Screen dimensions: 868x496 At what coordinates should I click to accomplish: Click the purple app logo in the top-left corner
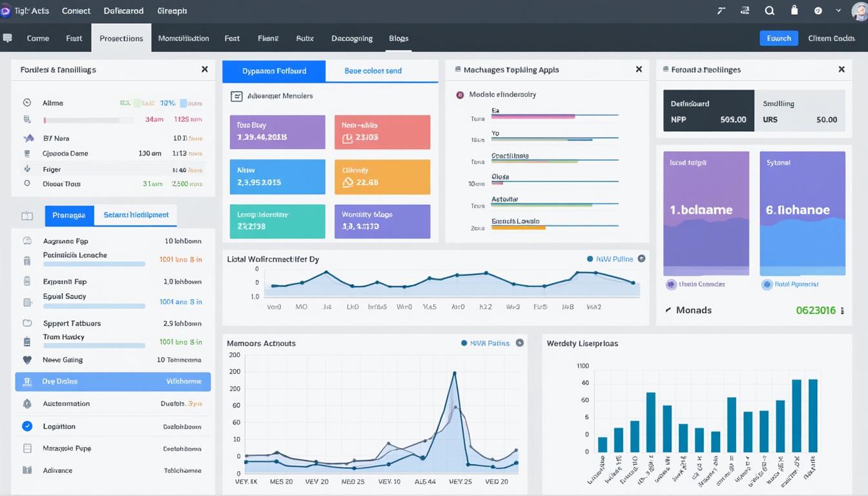(x=5, y=11)
